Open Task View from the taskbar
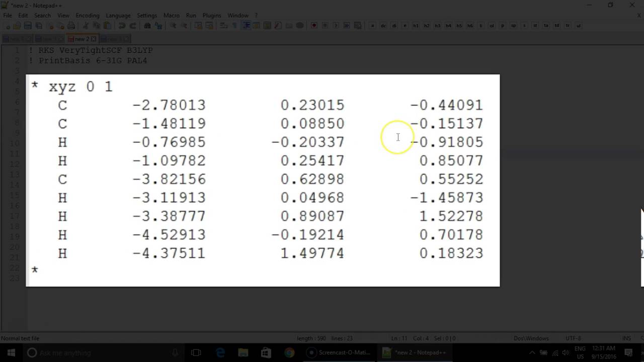The height and width of the screenshot is (362, 644). point(196,352)
